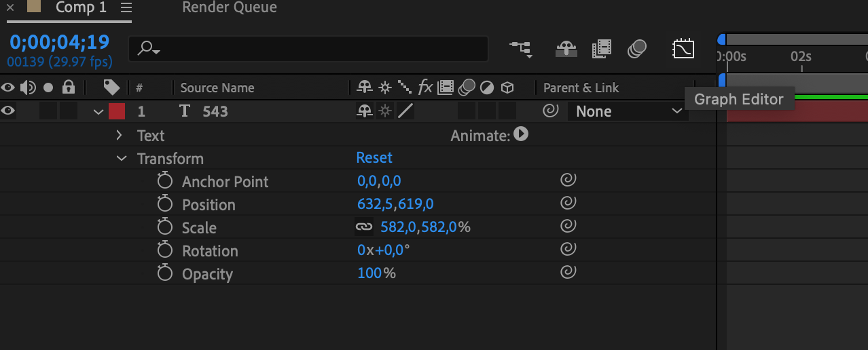The width and height of the screenshot is (868, 350).
Task: Click Reset for Transform properties
Action: (374, 158)
